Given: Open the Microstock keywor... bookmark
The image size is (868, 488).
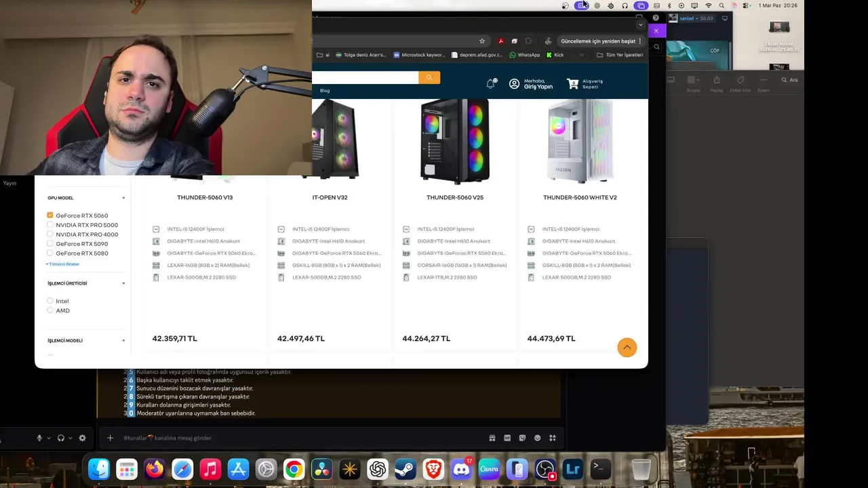Looking at the screenshot, I should [x=419, y=55].
